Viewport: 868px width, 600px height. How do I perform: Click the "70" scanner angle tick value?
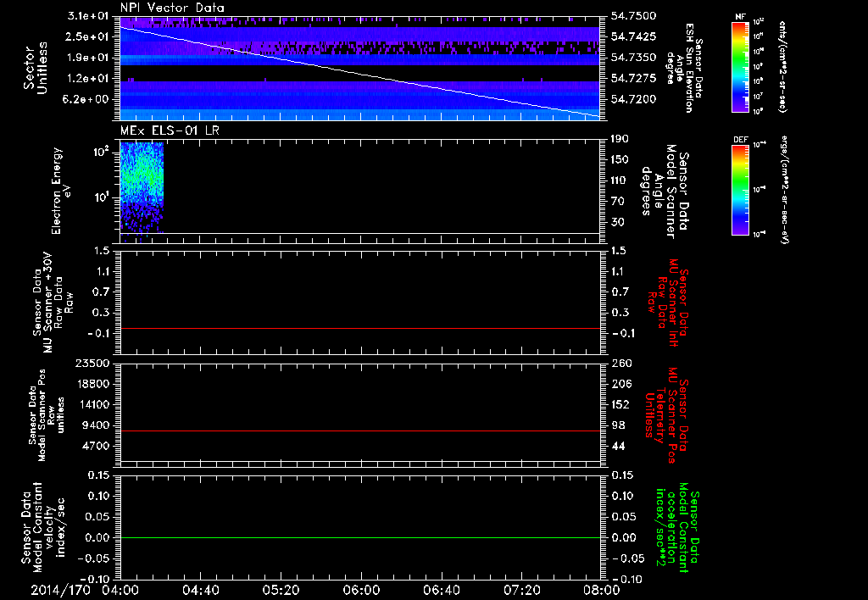pyautogui.click(x=617, y=202)
